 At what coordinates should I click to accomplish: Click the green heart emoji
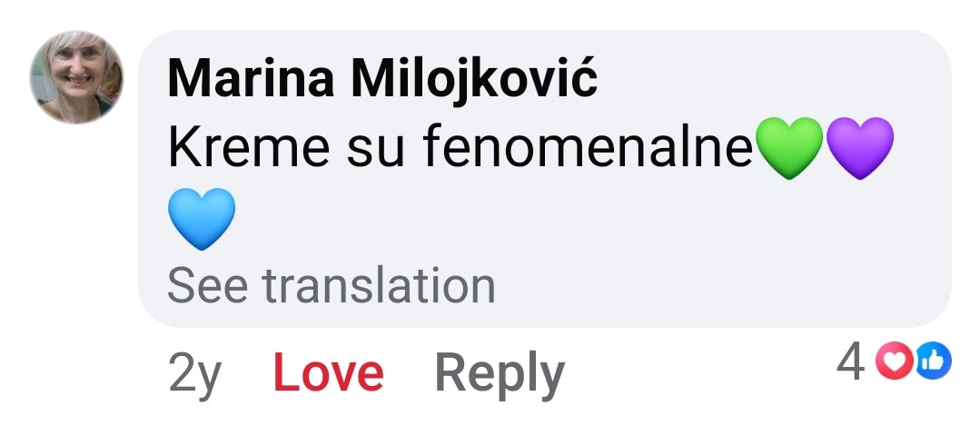[x=788, y=147]
